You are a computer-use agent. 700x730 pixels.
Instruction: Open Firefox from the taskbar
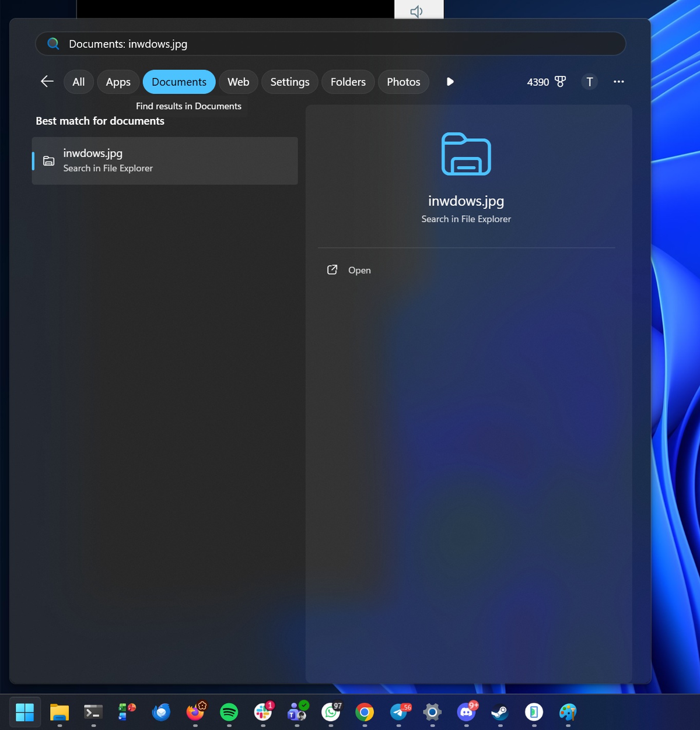(x=195, y=712)
